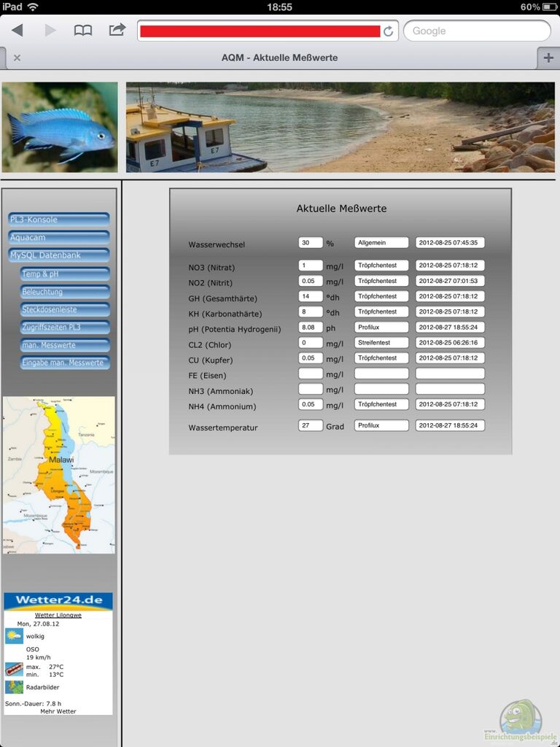Open the Aquacam menu item
Screen dimensions: 560x747
(58, 238)
